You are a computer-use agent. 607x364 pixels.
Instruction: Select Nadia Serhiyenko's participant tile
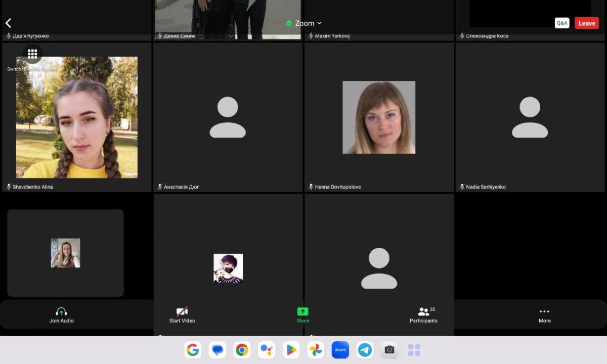[530, 117]
